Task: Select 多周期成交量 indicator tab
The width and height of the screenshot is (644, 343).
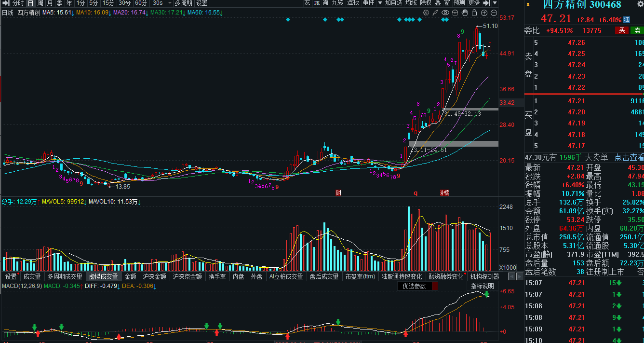Action: coord(65,276)
